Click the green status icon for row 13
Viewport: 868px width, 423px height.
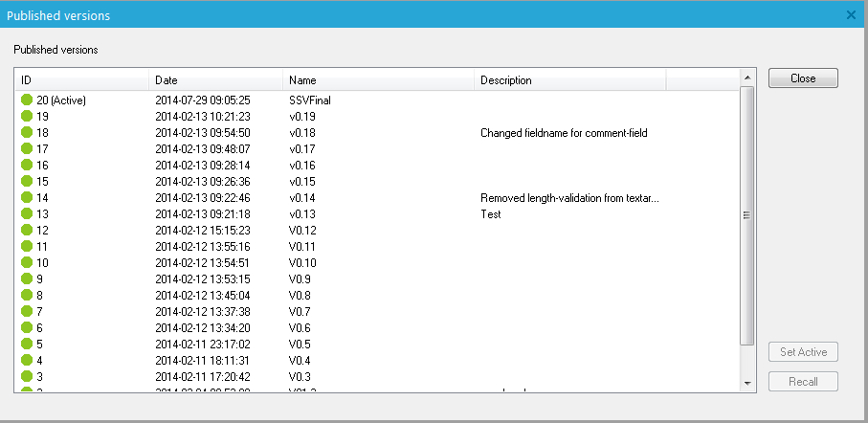pos(27,214)
